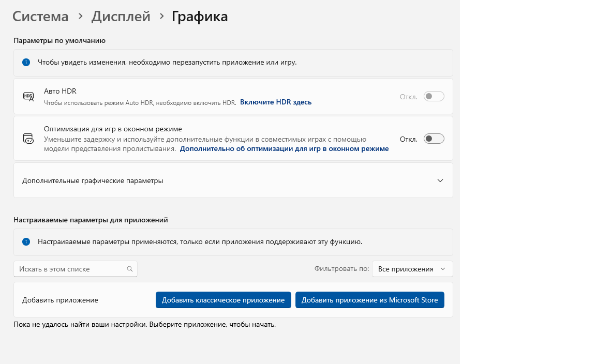Click the Графика breadcrumb title

200,17
